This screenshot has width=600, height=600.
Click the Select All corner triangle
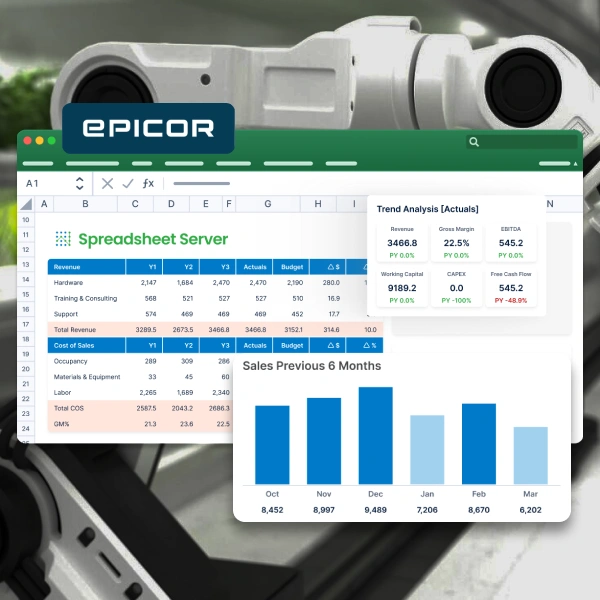(x=26, y=204)
